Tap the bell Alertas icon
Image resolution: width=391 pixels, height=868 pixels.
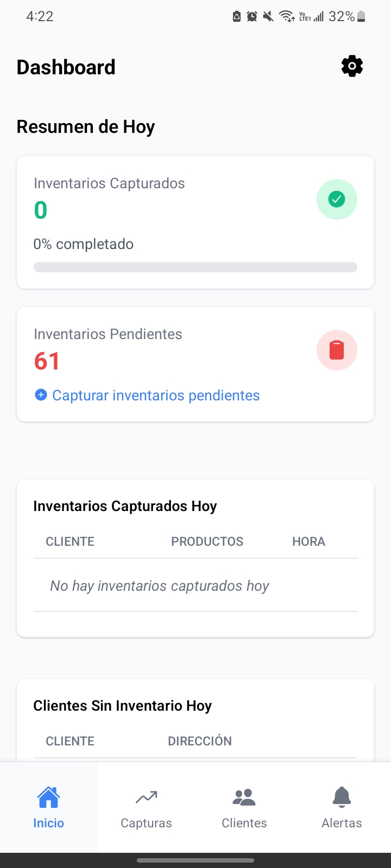342,797
